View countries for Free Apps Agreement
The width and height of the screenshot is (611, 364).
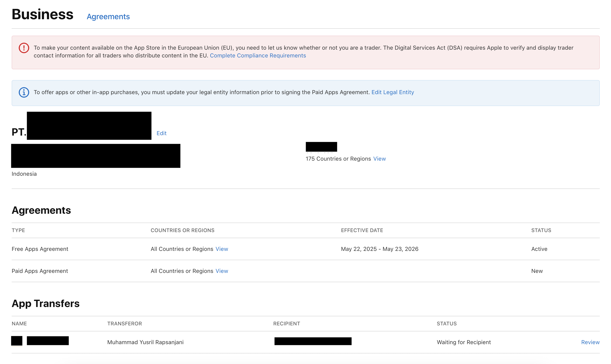(x=222, y=249)
